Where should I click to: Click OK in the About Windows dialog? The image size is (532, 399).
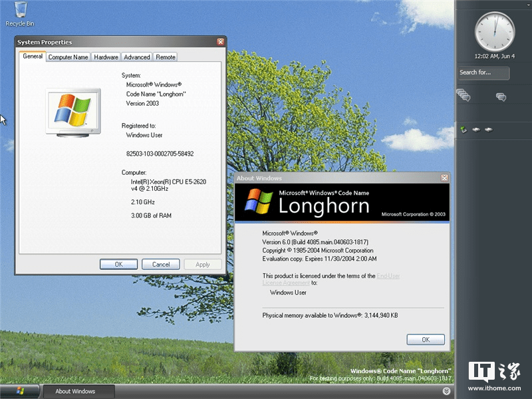click(425, 339)
